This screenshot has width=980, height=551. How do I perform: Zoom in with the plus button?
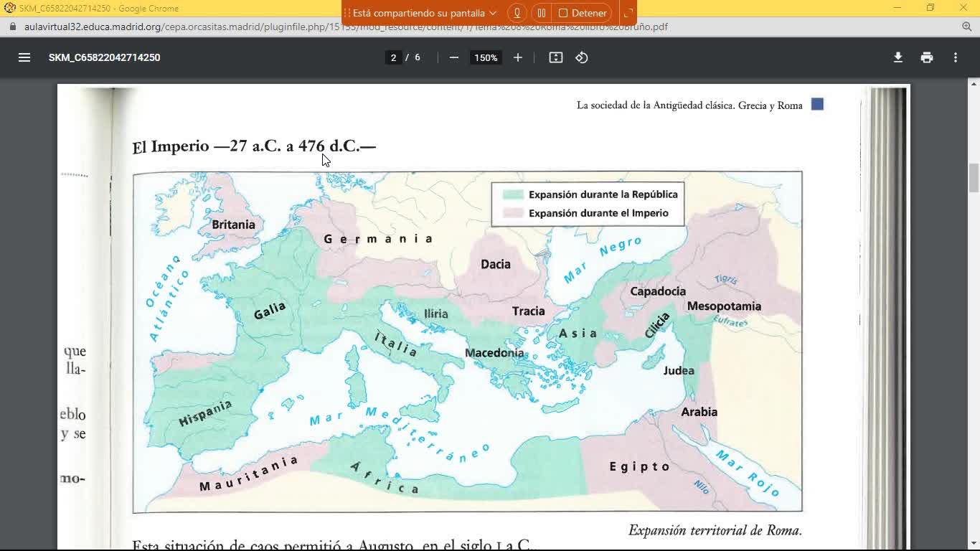tap(518, 57)
